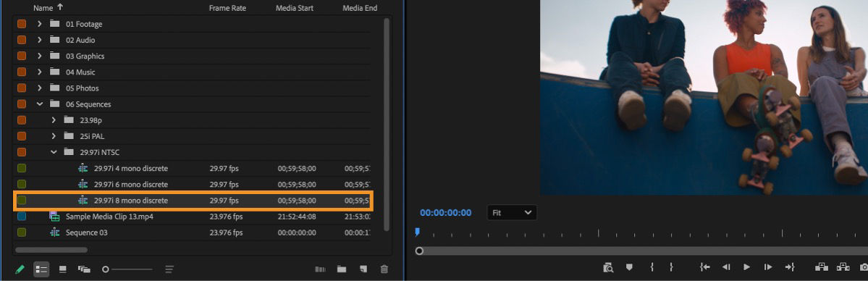The image size is (868, 281).
Task: Collapse the 06 Sequences bin
Action: [x=39, y=104]
